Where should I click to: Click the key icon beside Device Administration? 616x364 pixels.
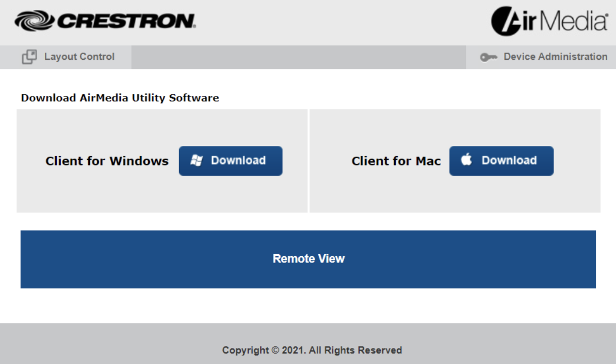(x=488, y=57)
